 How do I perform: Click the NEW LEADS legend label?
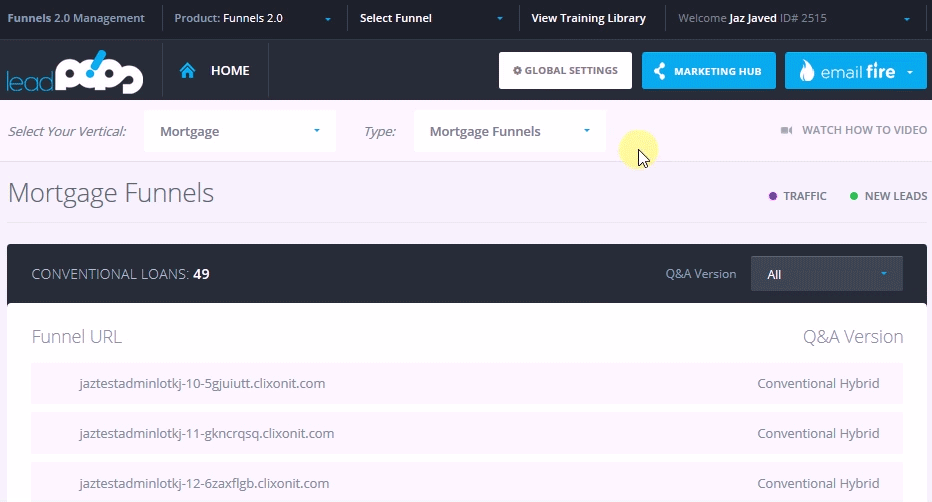(x=896, y=196)
